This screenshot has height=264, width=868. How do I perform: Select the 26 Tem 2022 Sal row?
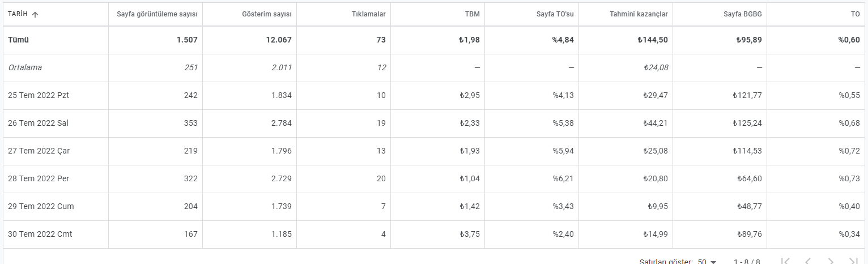click(x=434, y=124)
